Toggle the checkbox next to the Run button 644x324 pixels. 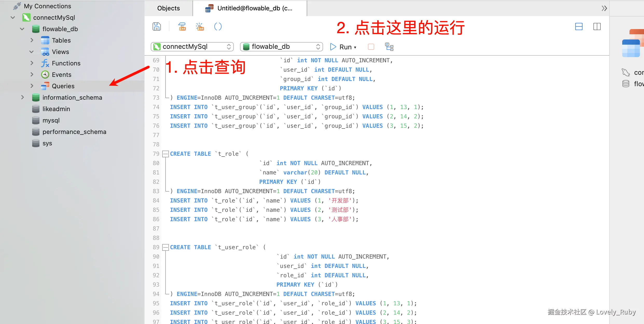click(371, 47)
